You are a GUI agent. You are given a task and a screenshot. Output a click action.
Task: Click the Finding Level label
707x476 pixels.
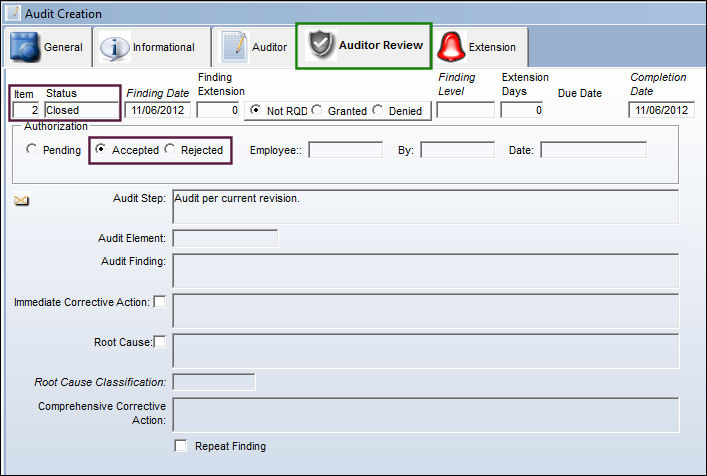(x=457, y=84)
